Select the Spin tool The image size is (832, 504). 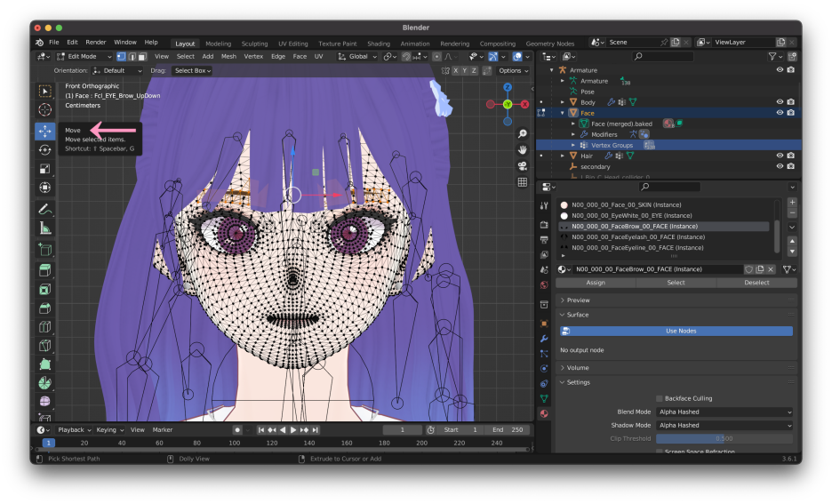coord(45,383)
